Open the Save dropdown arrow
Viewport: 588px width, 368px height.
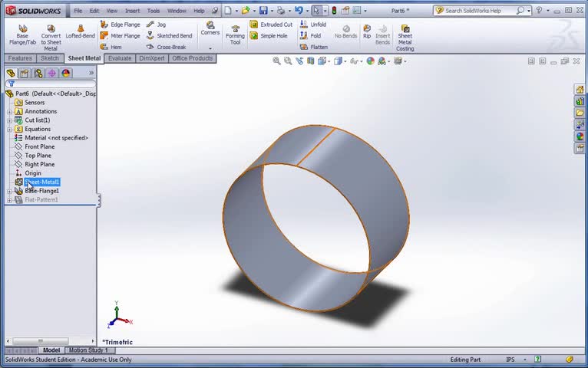pos(272,11)
